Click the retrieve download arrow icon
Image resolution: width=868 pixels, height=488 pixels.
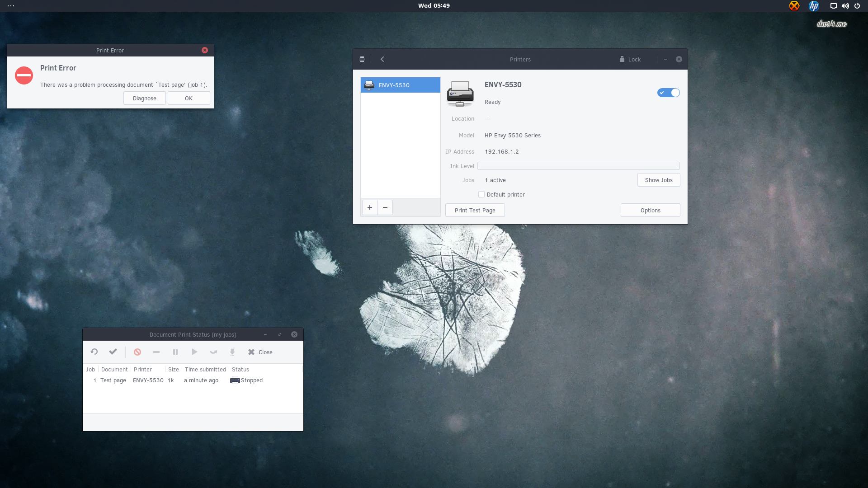pyautogui.click(x=232, y=352)
